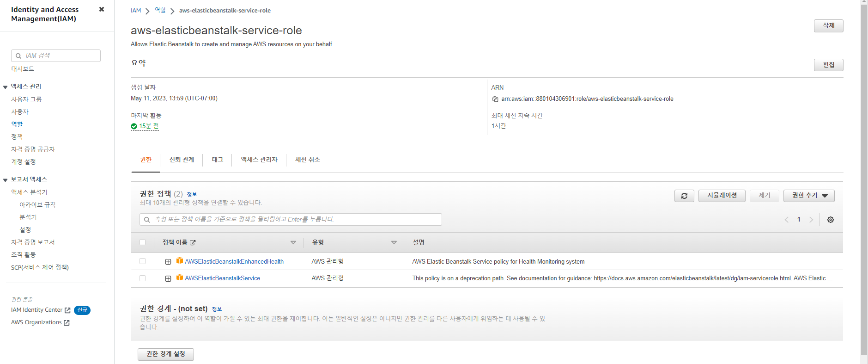Focus the policy filter search field
The width and height of the screenshot is (868, 364).
[x=291, y=220]
